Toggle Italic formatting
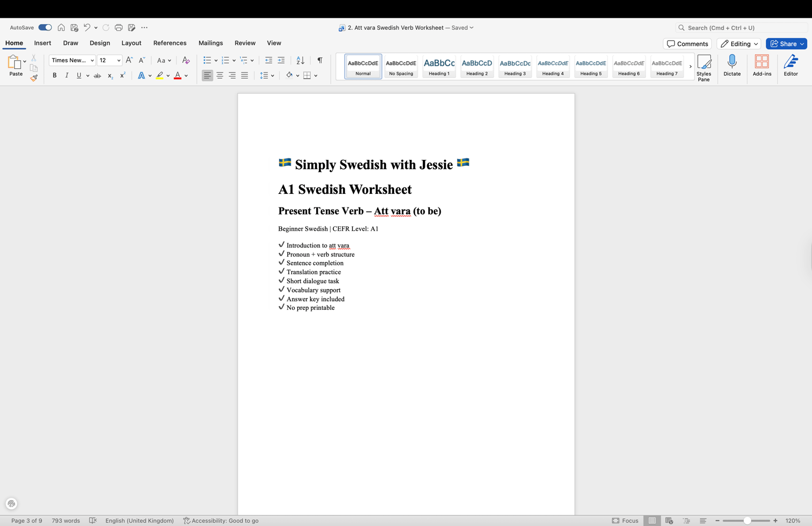Image resolution: width=812 pixels, height=526 pixels. [67, 76]
